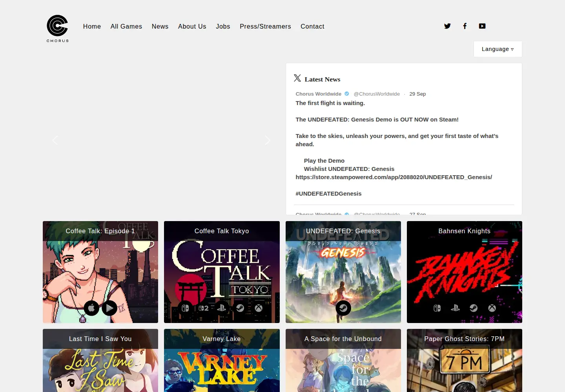The height and width of the screenshot is (392, 565).
Task: Click the verified badge next to Chorus Worldwide
Action: (347, 94)
